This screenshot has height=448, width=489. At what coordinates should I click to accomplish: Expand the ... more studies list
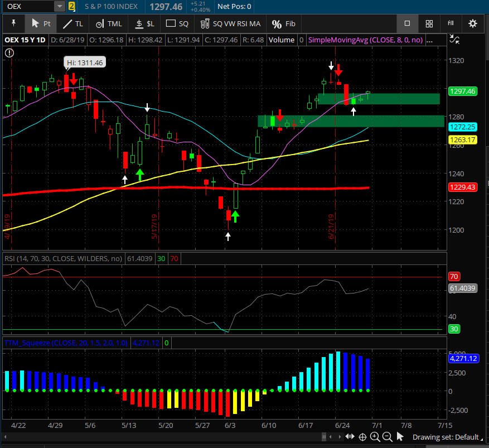[x=429, y=40]
